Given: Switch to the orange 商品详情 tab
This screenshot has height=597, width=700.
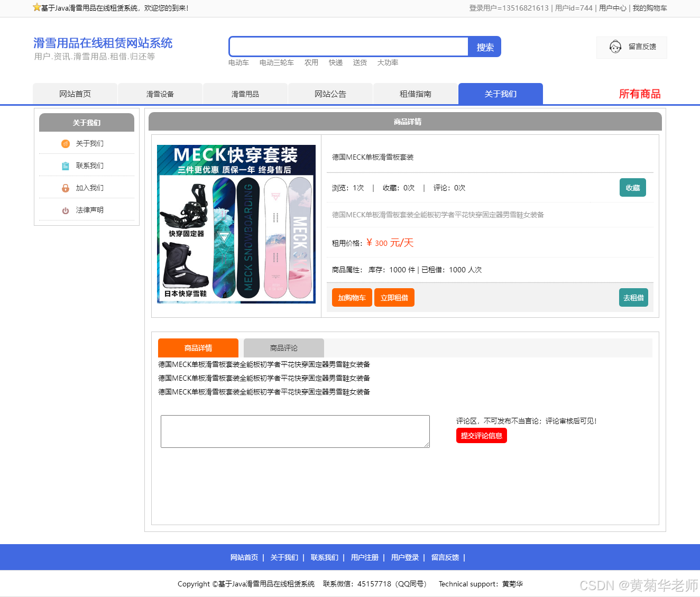Looking at the screenshot, I should point(198,348).
